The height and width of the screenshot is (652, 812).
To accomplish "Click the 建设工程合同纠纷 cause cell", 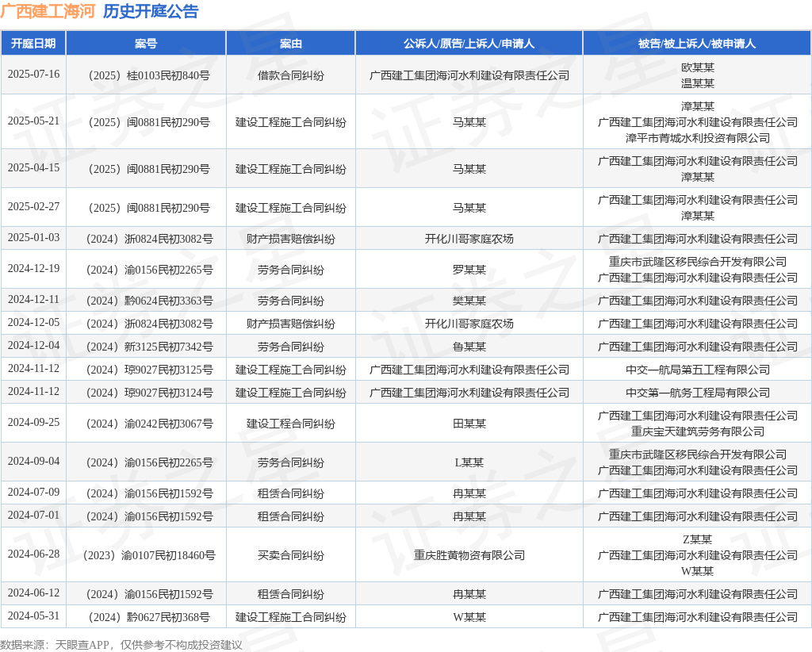I will click(x=290, y=424).
